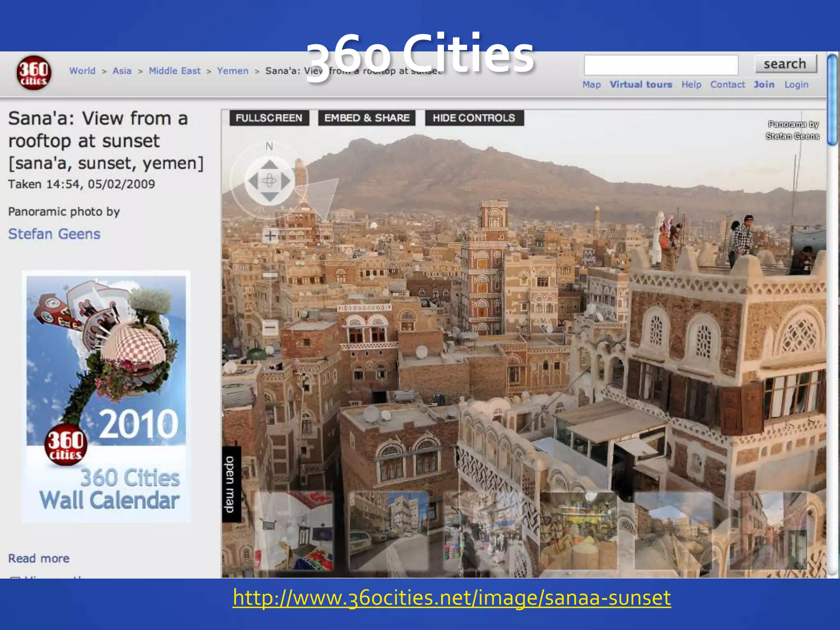Click the Login link
The height and width of the screenshot is (630, 840).
click(797, 85)
